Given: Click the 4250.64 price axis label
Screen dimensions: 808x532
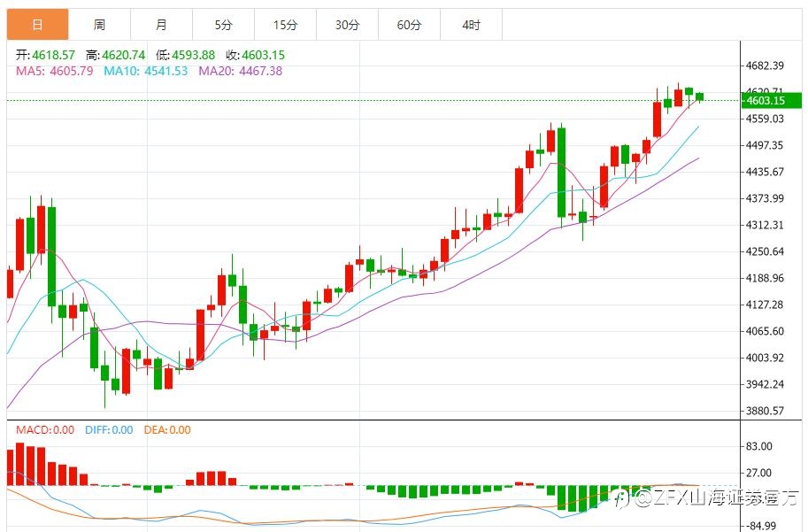Looking at the screenshot, I should [765, 251].
